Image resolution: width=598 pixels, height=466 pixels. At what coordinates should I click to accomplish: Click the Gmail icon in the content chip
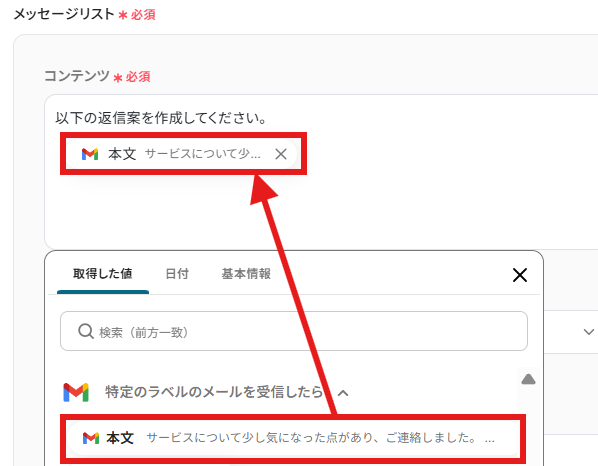click(90, 154)
